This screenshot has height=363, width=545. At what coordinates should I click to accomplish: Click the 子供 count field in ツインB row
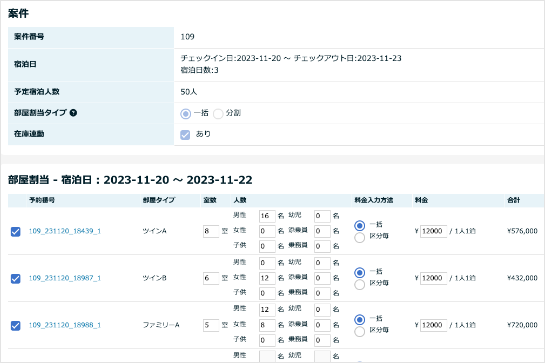coord(267,293)
